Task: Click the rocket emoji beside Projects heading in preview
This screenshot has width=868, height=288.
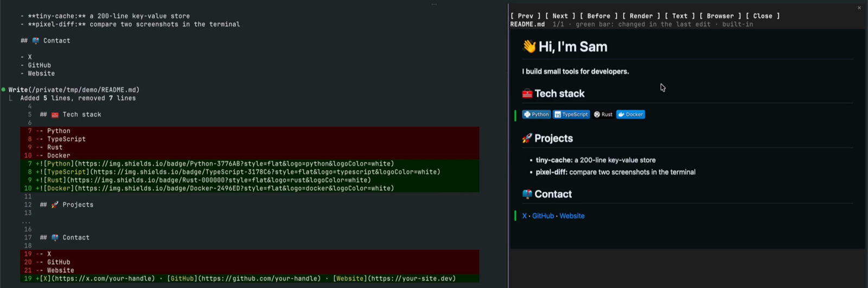Action: tap(527, 138)
